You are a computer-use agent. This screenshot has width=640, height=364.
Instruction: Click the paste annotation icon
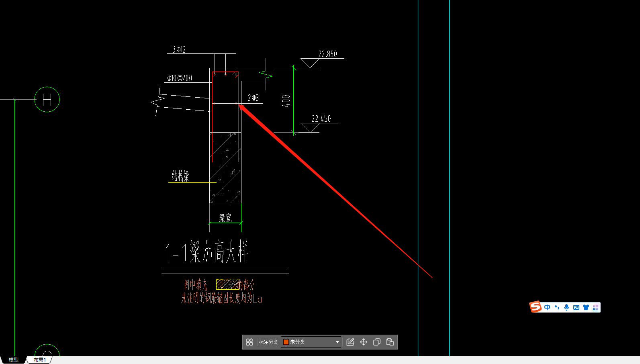point(390,342)
